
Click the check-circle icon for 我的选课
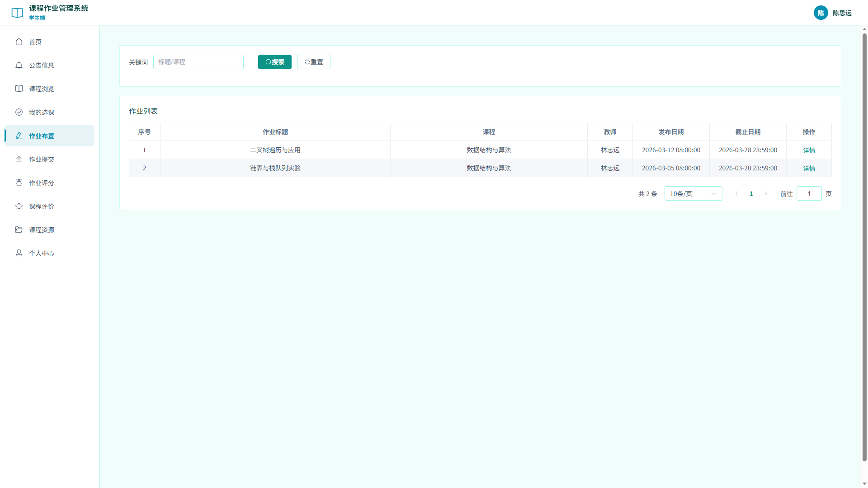tap(19, 112)
